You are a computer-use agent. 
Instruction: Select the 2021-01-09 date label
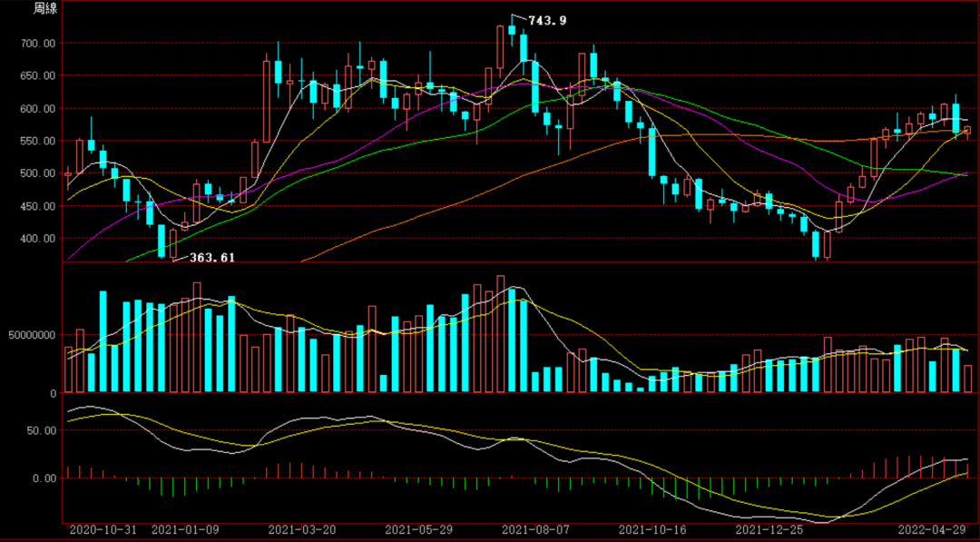coord(186,529)
